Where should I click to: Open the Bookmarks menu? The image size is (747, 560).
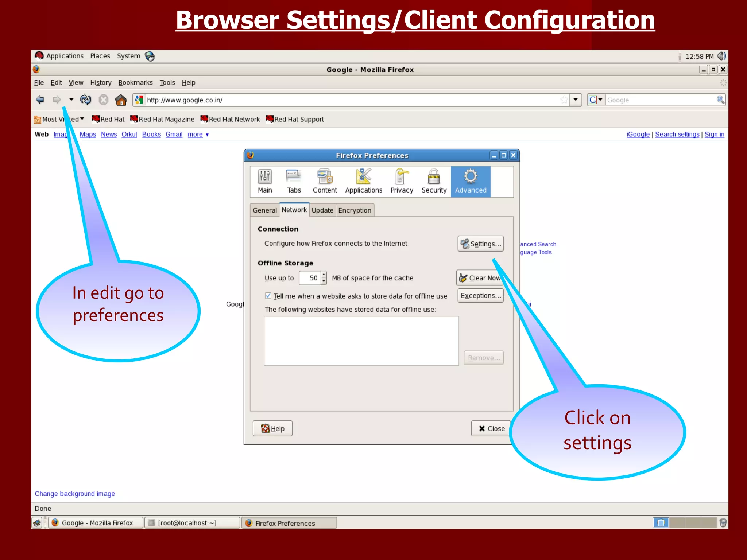click(135, 82)
